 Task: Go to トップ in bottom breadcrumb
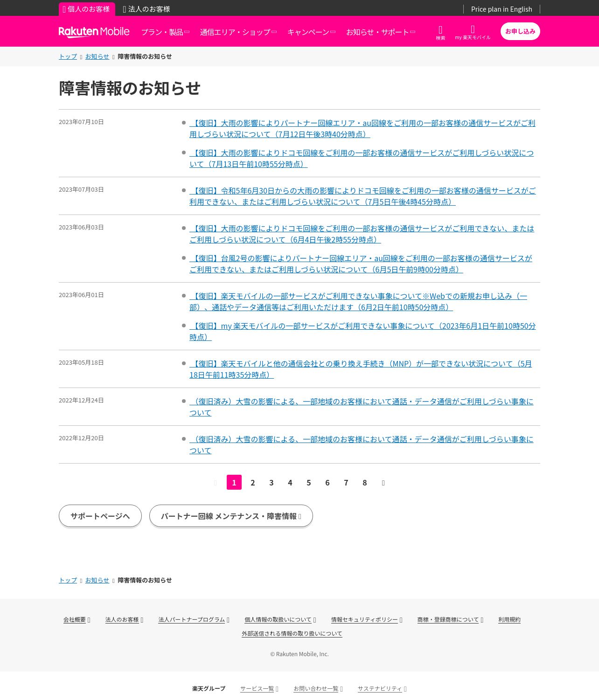[68, 580]
